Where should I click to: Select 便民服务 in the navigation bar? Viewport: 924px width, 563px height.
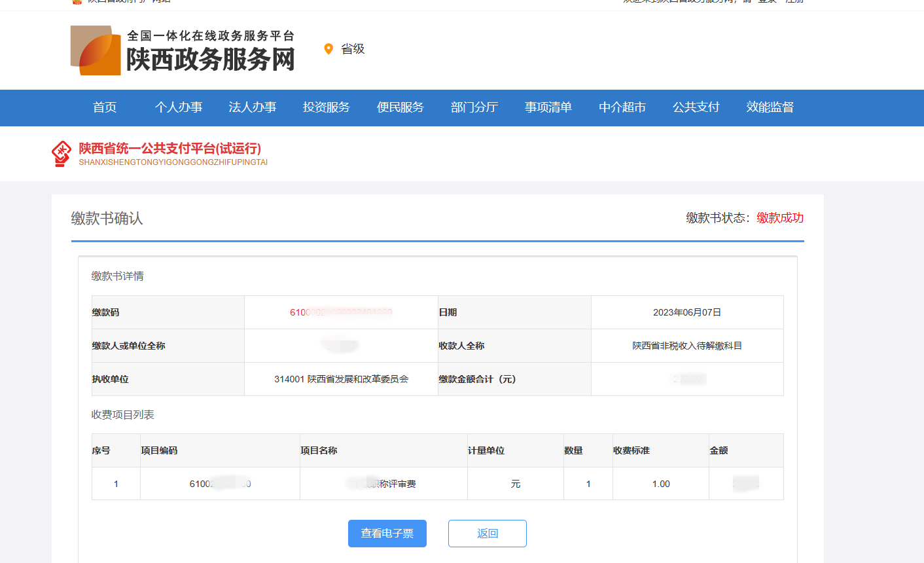(400, 107)
